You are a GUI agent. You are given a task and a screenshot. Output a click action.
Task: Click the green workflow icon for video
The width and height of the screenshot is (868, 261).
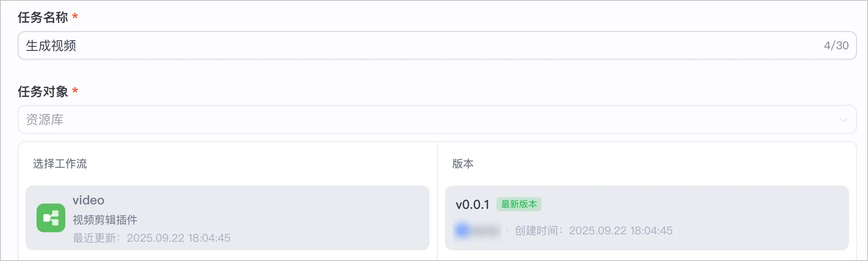pos(51,218)
